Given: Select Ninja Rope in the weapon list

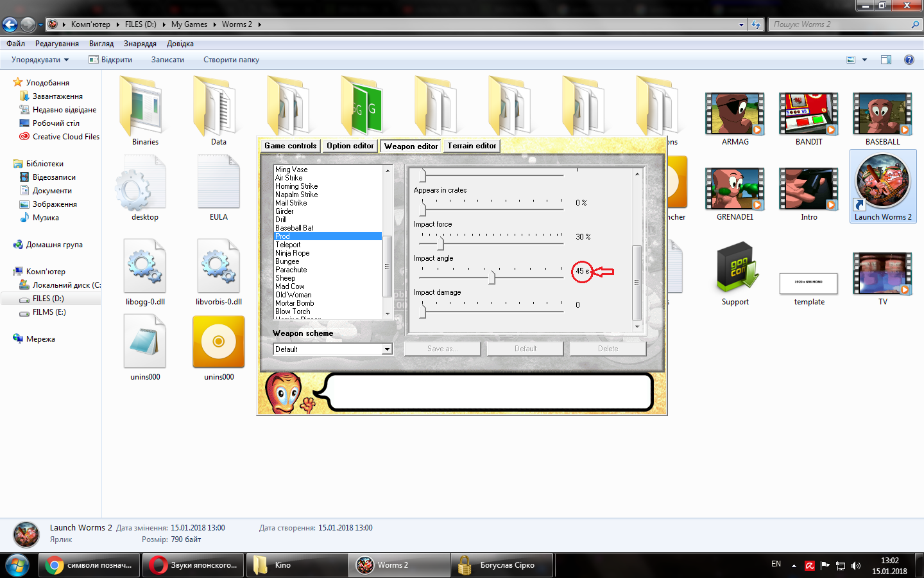Looking at the screenshot, I should (x=328, y=253).
